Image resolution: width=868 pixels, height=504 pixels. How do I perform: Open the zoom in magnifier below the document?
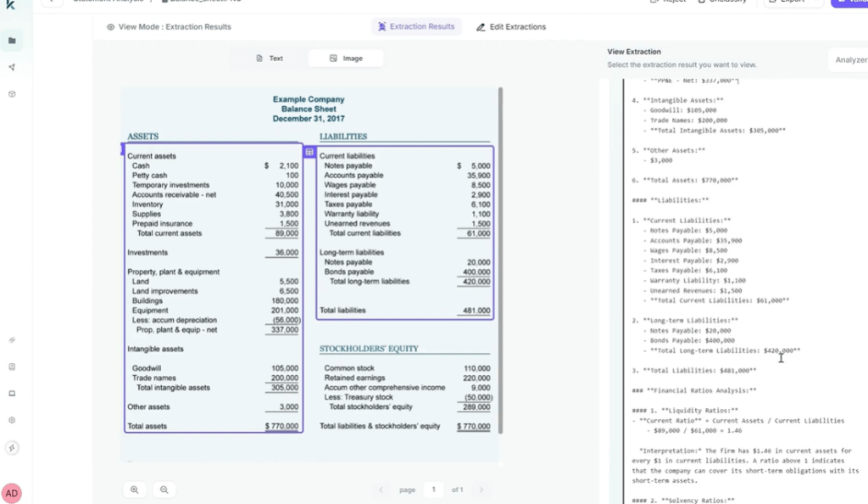(x=136, y=490)
